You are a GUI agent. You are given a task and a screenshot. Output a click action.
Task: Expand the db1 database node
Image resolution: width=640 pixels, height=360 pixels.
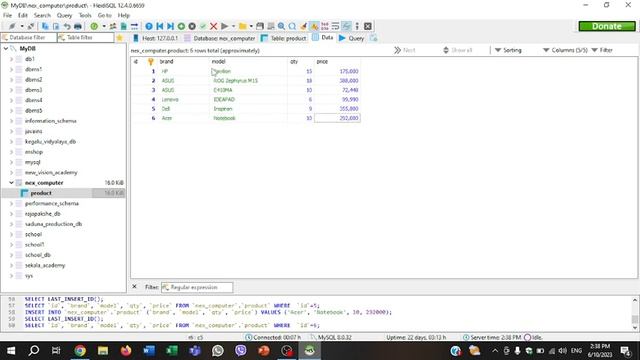[x=11, y=59]
